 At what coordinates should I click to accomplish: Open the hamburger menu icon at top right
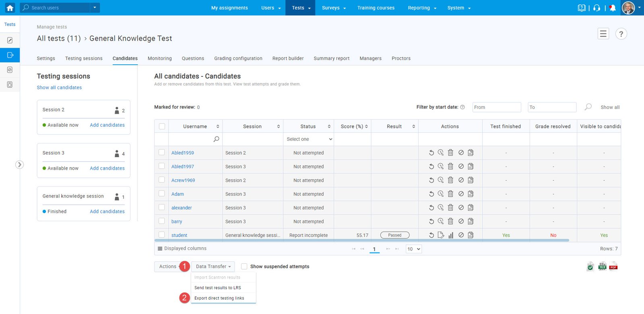[x=603, y=34]
